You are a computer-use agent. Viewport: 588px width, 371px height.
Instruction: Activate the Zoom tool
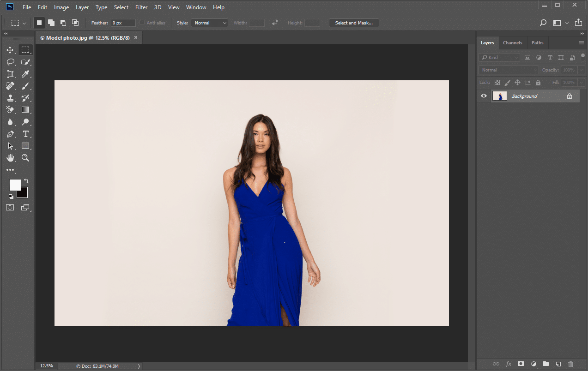click(25, 158)
